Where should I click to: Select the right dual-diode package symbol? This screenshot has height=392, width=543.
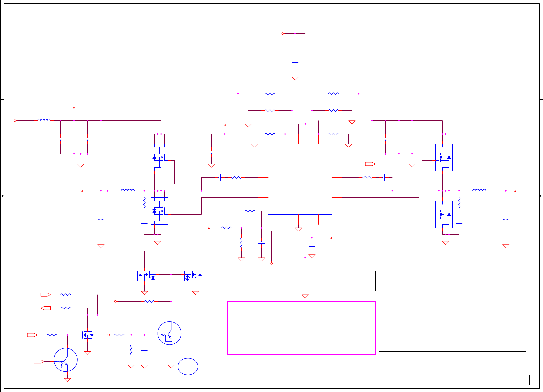194,276
